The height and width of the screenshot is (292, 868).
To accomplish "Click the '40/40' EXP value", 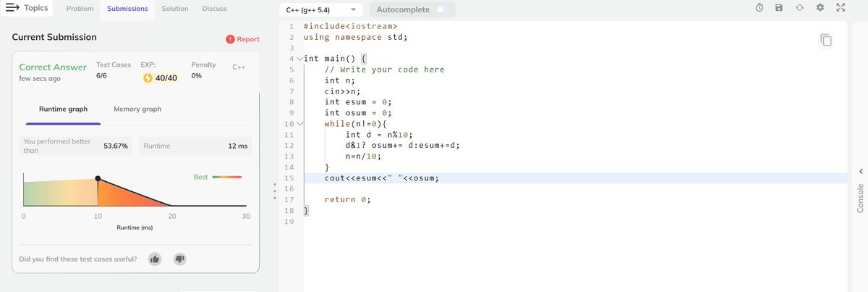I will (x=166, y=78).
